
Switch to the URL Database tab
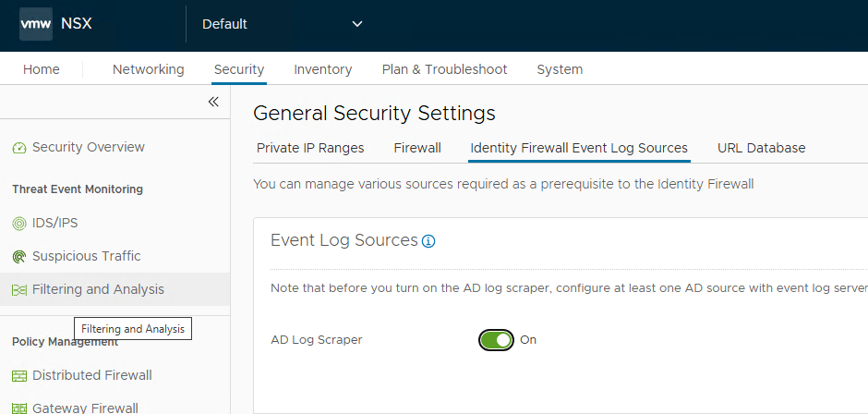pos(761,148)
